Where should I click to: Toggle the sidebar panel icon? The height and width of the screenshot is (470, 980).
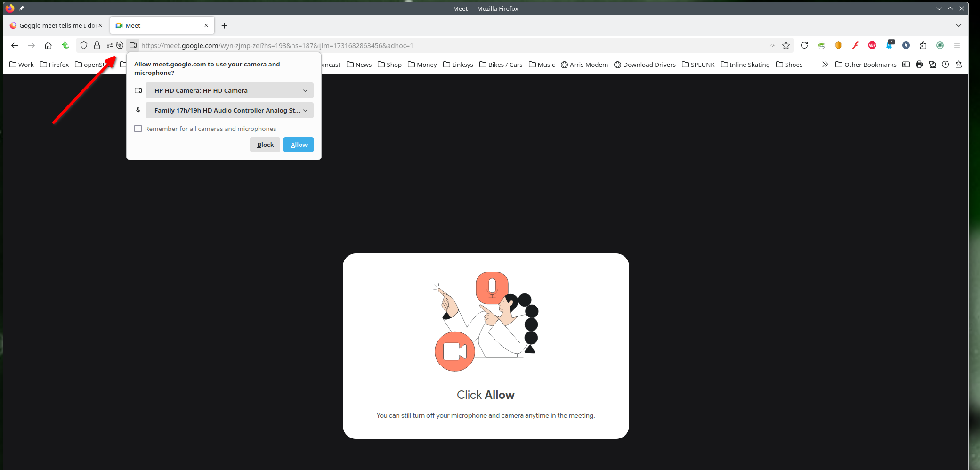click(906, 65)
